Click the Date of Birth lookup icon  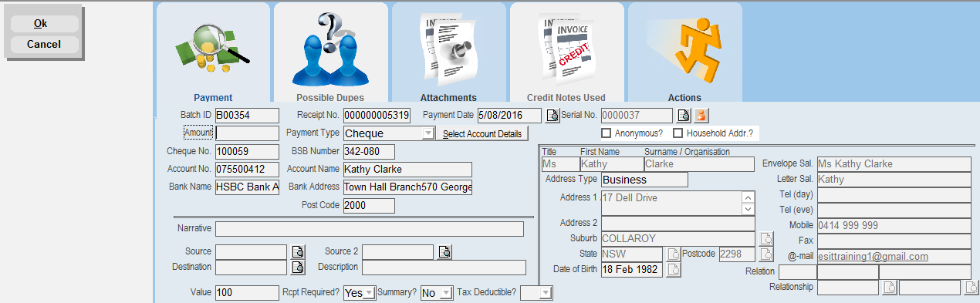point(674,269)
